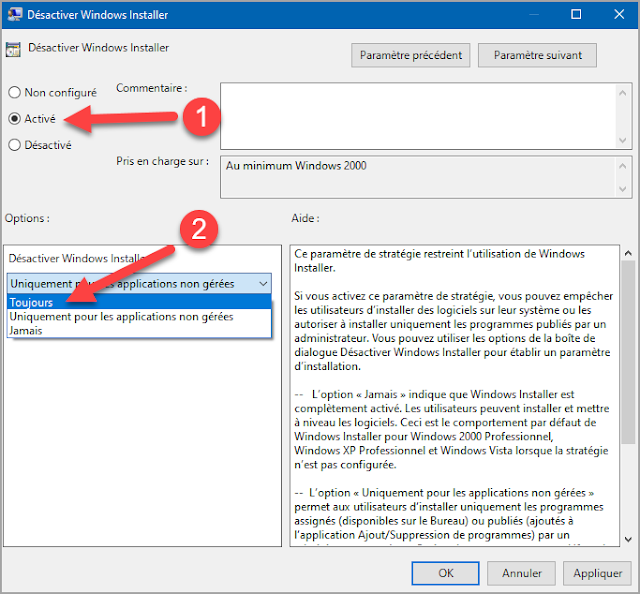This screenshot has width=640, height=594.
Task: Select the Activé radio button
Action: point(15,119)
